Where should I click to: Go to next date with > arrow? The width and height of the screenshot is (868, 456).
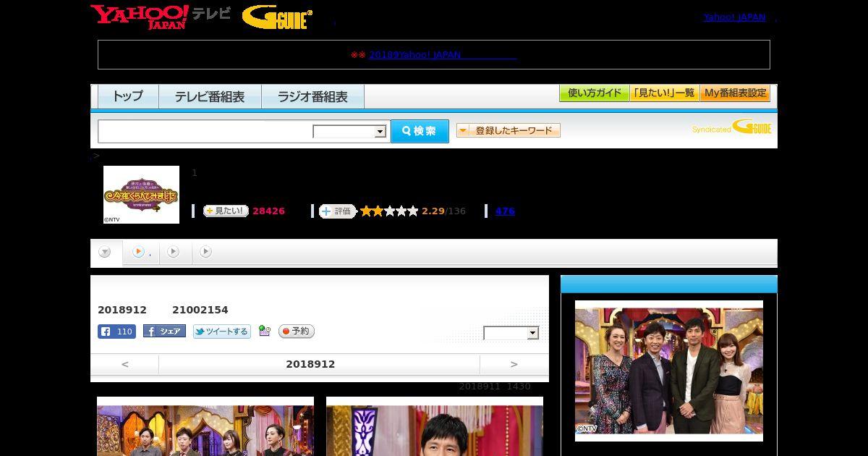(x=514, y=364)
